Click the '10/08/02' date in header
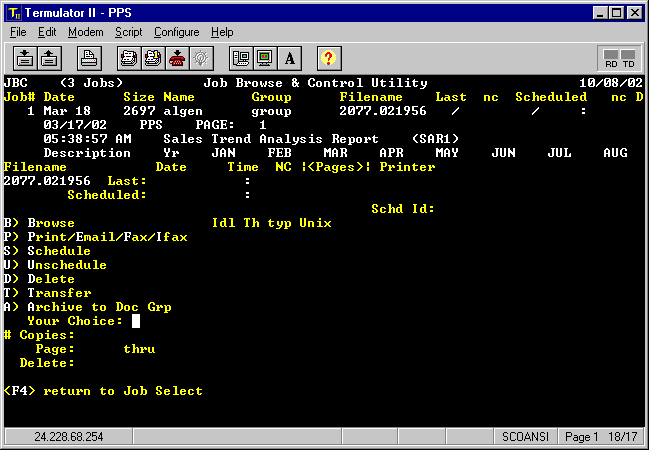This screenshot has height=450, width=649. [611, 83]
